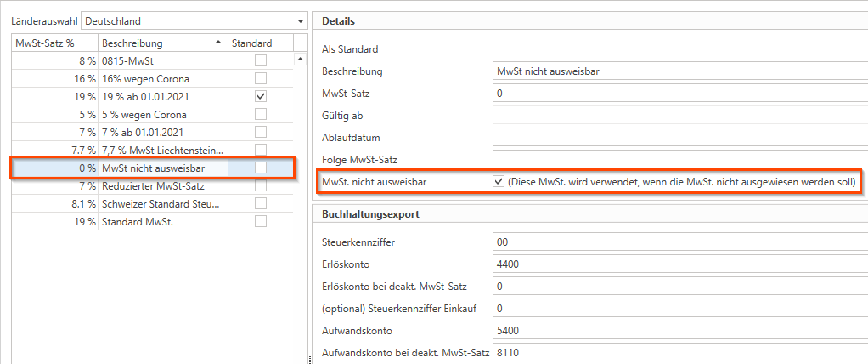Select the Reduzierter MwSt-Satz entry
Screen dimensions: 868x364
click(153, 185)
